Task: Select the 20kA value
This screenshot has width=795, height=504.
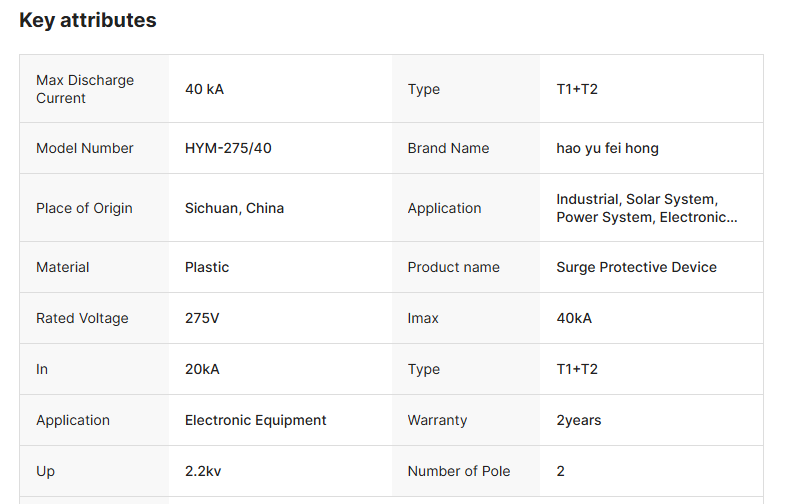Action: click(x=202, y=369)
